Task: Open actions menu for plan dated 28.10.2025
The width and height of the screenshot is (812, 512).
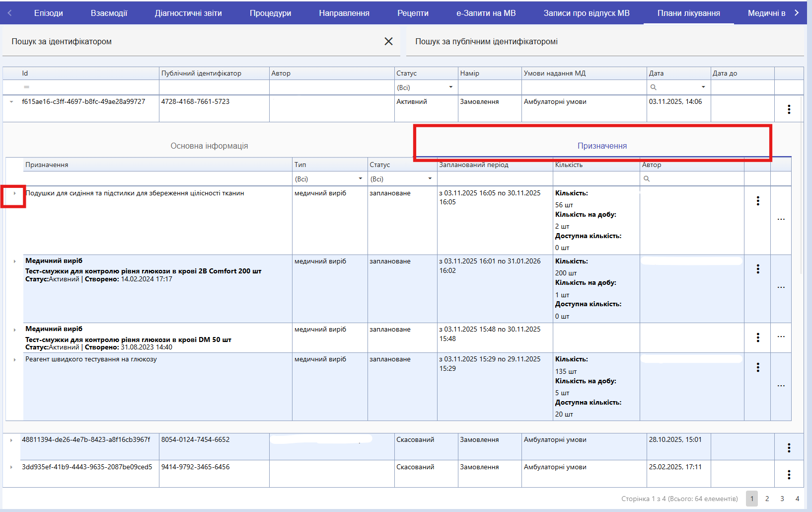Action: (x=789, y=448)
